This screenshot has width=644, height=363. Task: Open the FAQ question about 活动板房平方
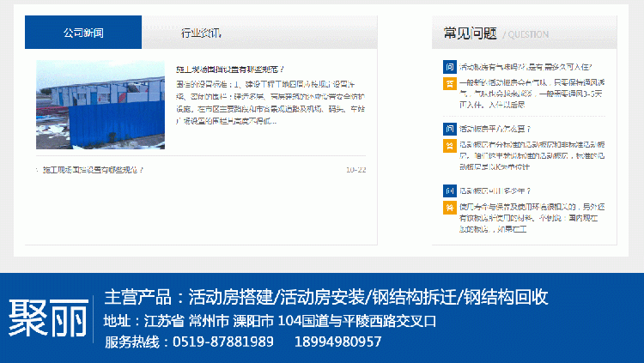point(495,129)
